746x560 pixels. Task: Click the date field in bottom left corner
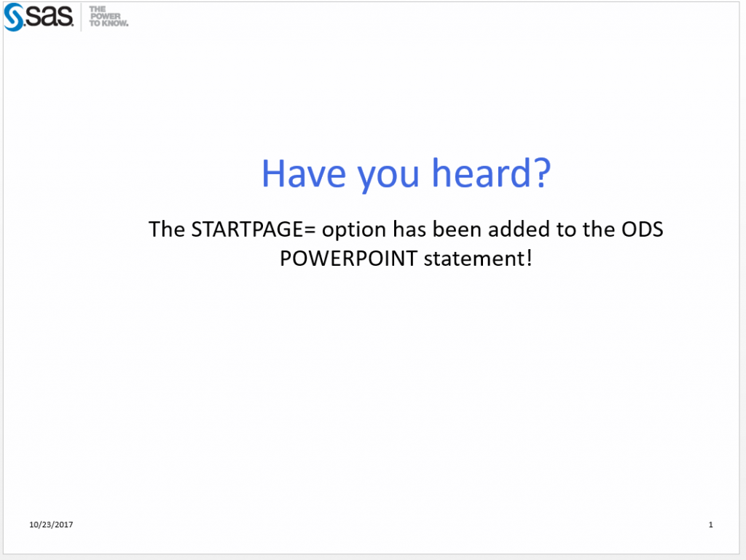click(x=50, y=524)
